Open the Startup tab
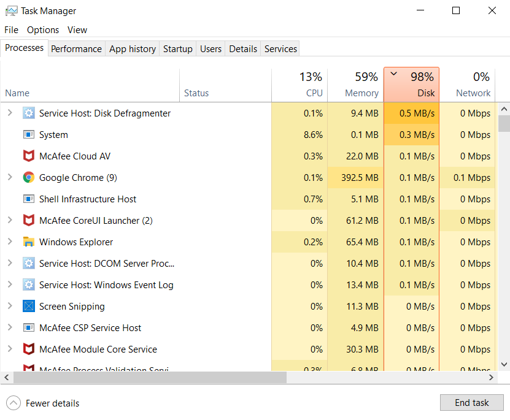Image resolution: width=510 pixels, height=420 pixels. [x=177, y=48]
